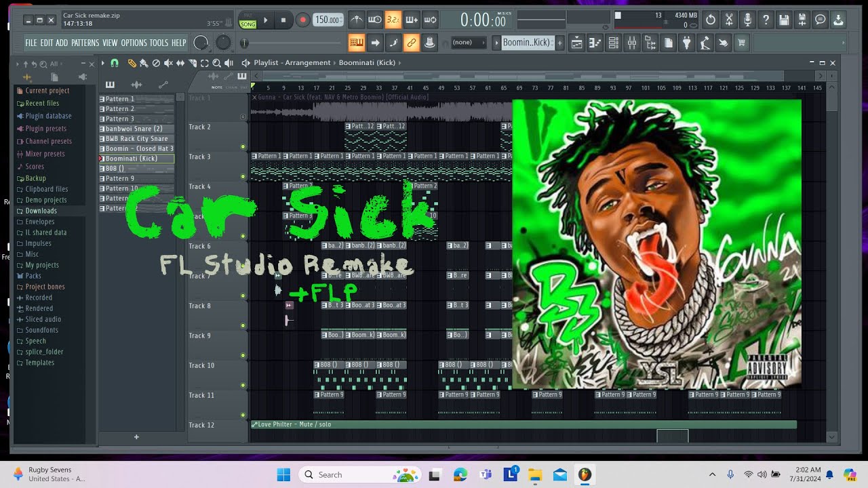
Task: Select Boominati (Kick) in pattern list
Action: click(136, 159)
